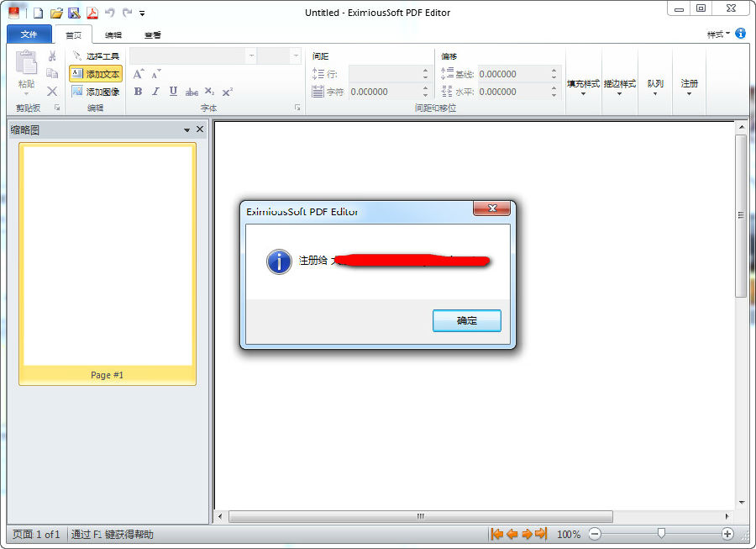This screenshot has height=549, width=756.
Task: Click the vertical scrollbar thumb
Action: click(741, 216)
